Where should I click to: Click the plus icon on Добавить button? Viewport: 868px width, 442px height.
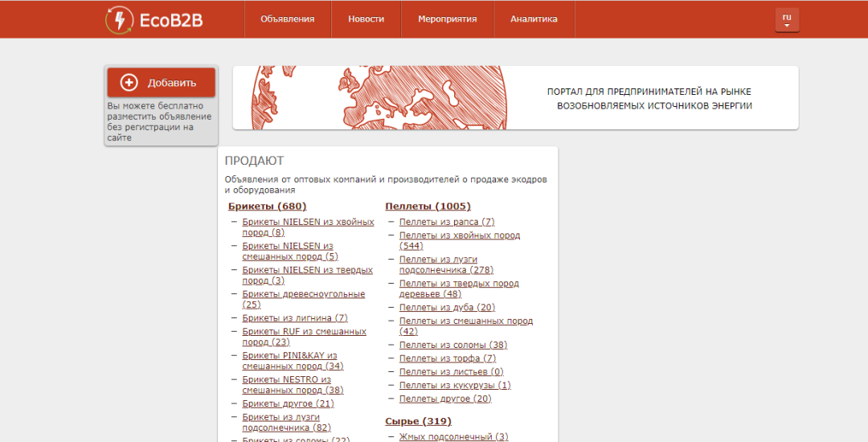tap(129, 83)
